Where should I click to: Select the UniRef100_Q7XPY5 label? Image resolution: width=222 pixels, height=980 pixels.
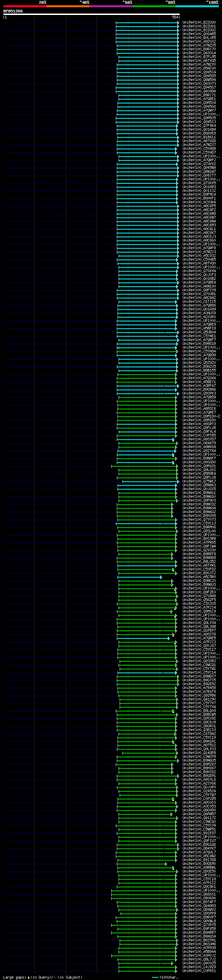(199, 925)
